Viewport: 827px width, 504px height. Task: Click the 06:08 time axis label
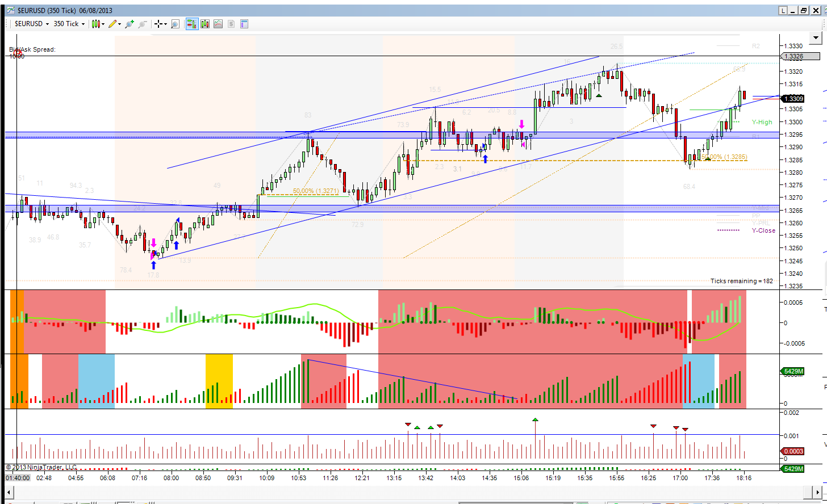(x=107, y=478)
